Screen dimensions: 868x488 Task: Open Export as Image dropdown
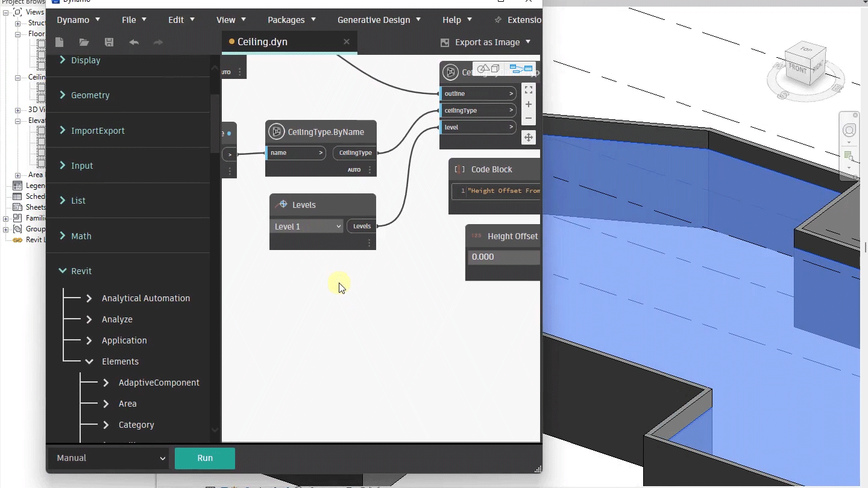tap(528, 42)
